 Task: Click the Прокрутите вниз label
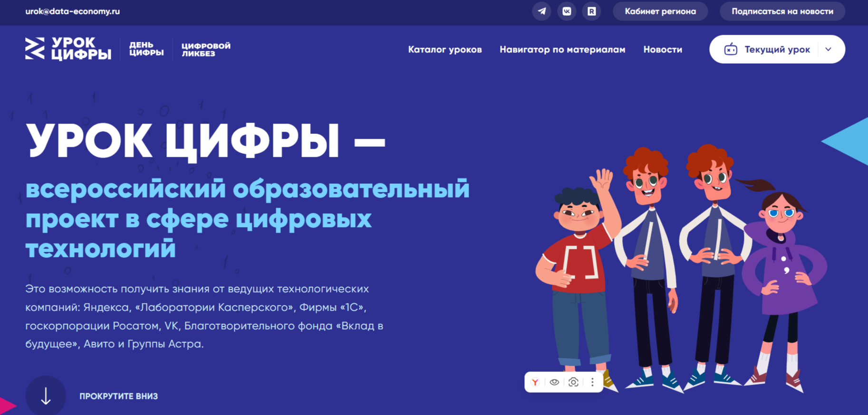coord(118,396)
